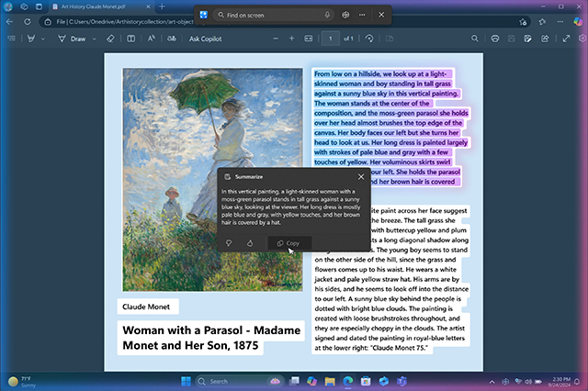
Task: Search within the PDF document
Action: tap(475, 39)
